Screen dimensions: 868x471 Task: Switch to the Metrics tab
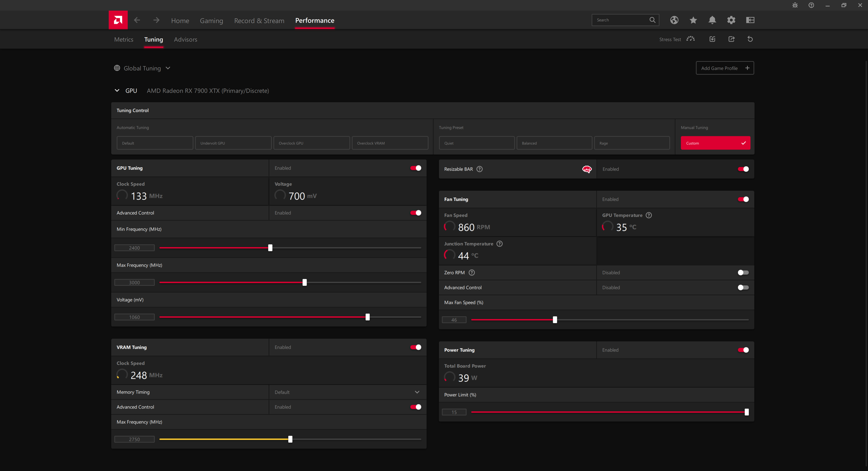pyautogui.click(x=123, y=39)
